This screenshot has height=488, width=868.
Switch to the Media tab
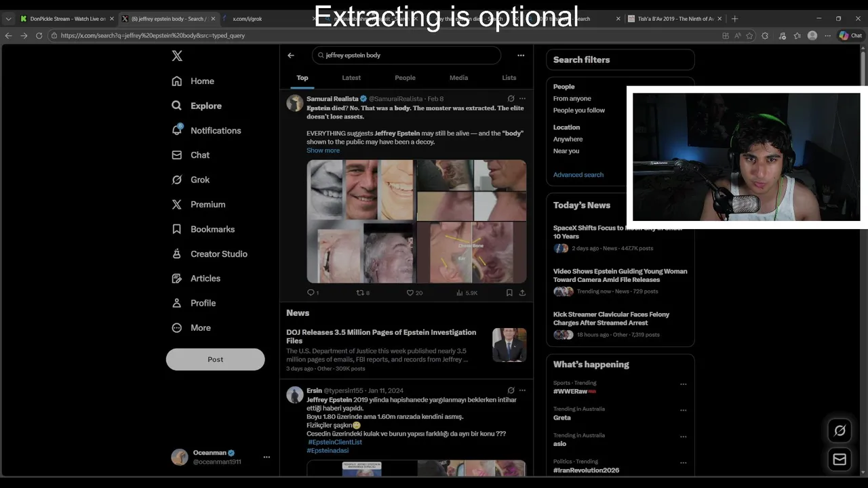pyautogui.click(x=458, y=78)
